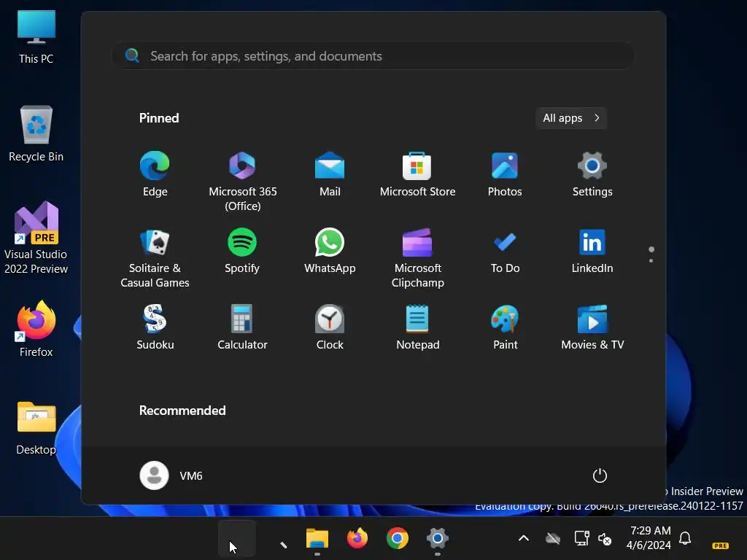The image size is (747, 560).
Task: Open Edge from pinned apps
Action: (155, 174)
